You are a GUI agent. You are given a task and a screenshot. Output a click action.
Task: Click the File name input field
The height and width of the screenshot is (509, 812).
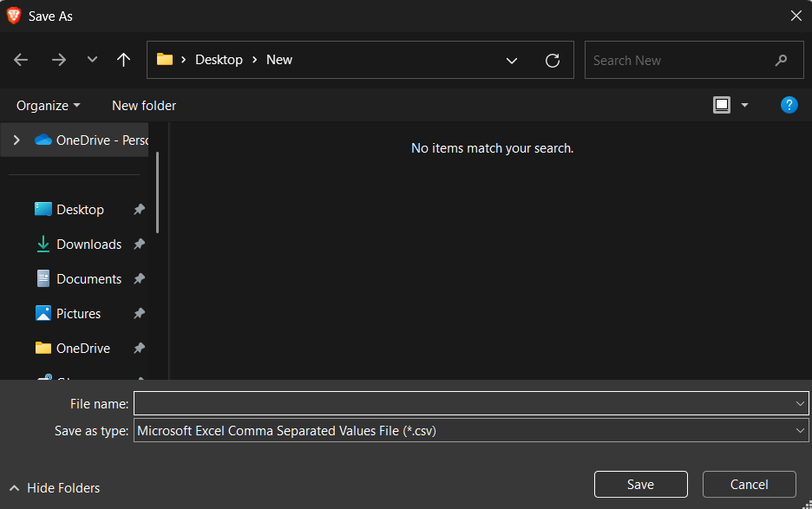(x=462, y=403)
